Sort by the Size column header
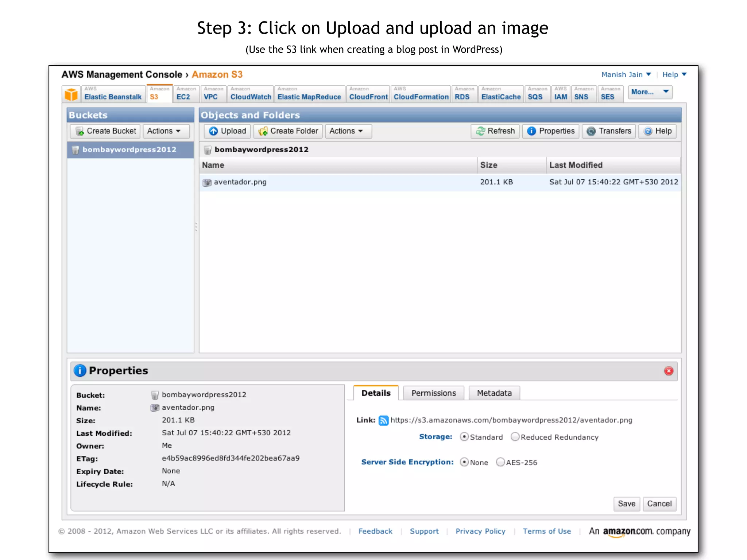 point(512,165)
